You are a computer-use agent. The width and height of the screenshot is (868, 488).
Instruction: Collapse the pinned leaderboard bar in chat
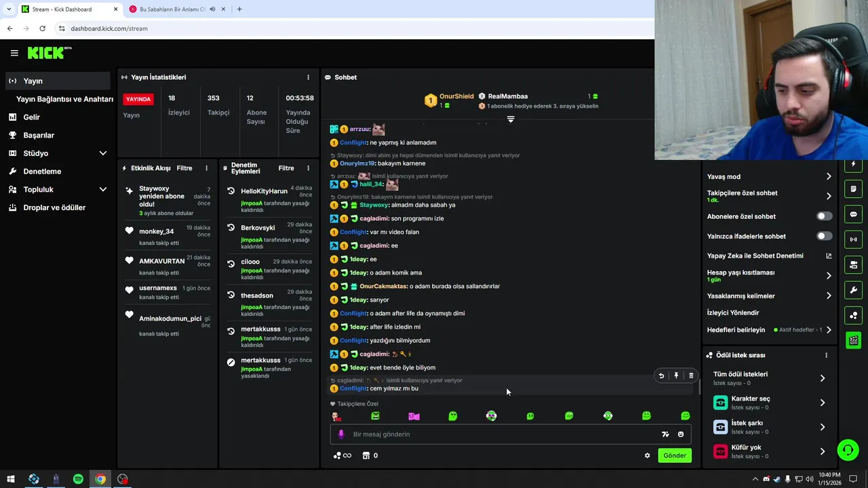pyautogui.click(x=511, y=119)
